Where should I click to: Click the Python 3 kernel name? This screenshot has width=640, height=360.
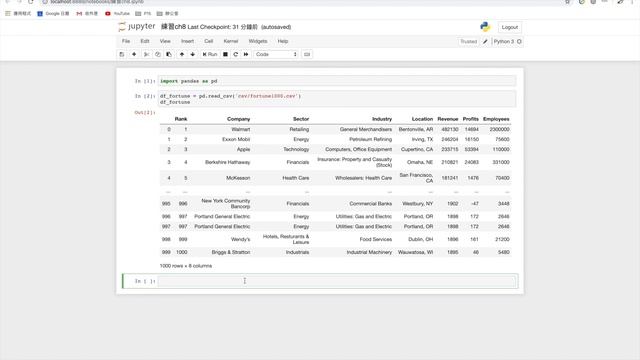coord(504,42)
